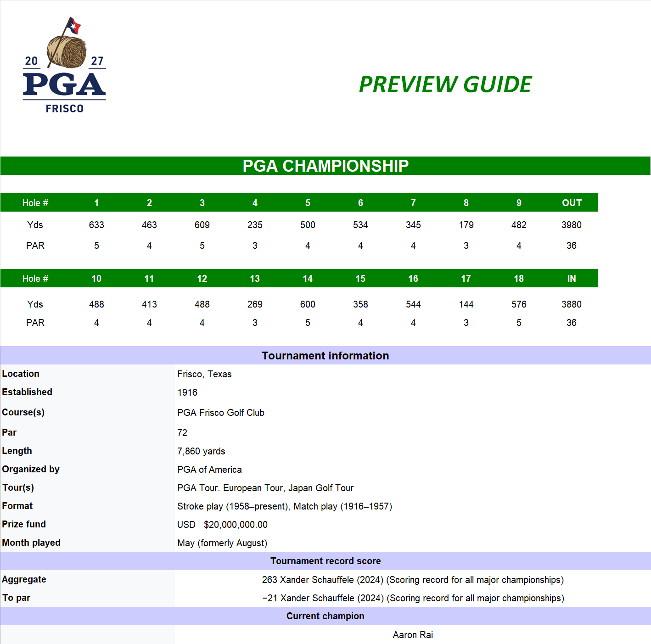Click the 609 yards cell

tap(202, 225)
